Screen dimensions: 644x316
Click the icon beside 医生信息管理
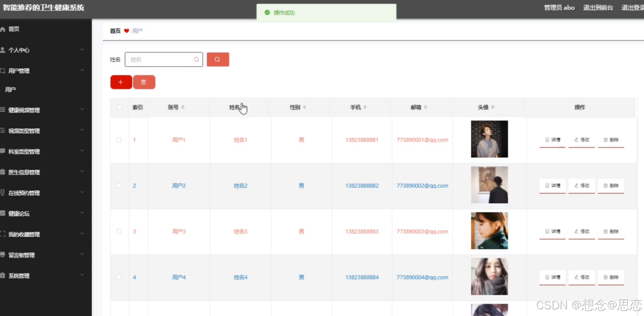click(x=3, y=172)
